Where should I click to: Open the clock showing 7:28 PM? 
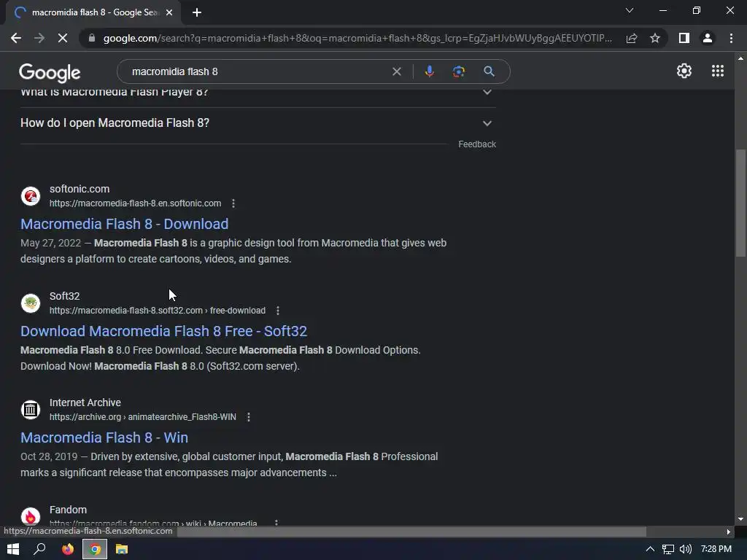tap(716, 549)
